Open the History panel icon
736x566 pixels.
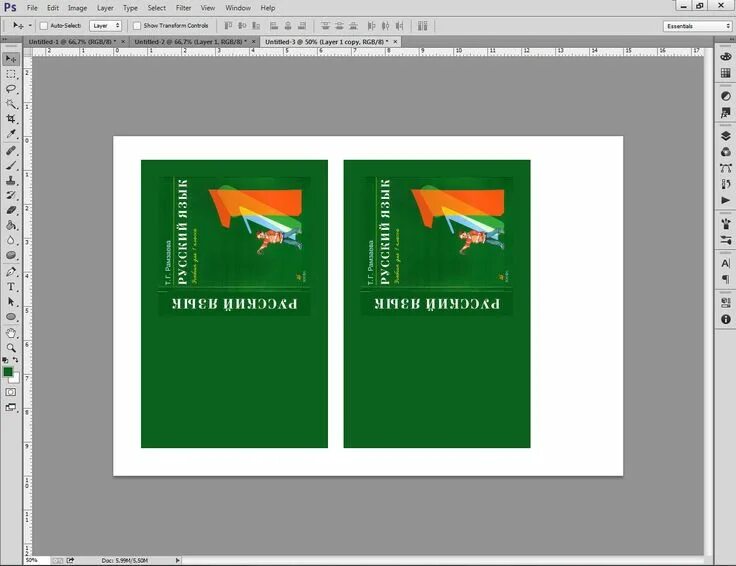(726, 184)
